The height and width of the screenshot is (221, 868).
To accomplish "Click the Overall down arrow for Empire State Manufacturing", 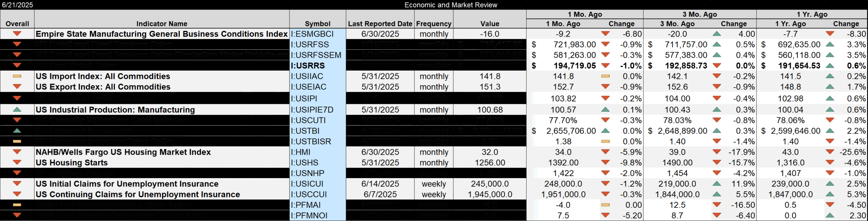I will point(17,34).
